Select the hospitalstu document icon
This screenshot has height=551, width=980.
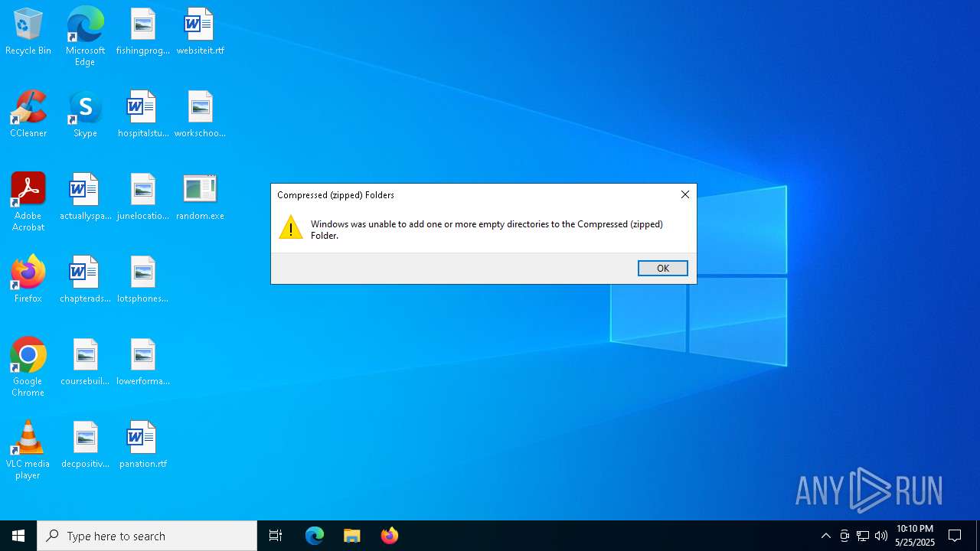tap(142, 115)
